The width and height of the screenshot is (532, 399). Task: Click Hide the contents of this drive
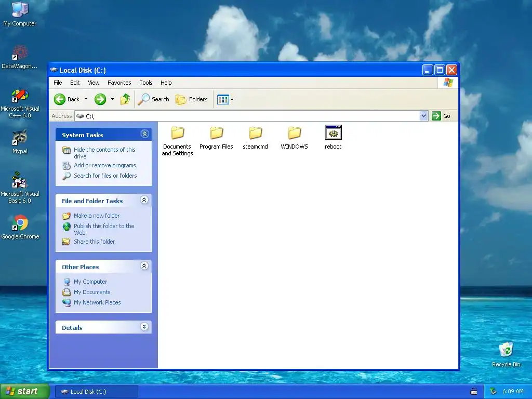104,153
